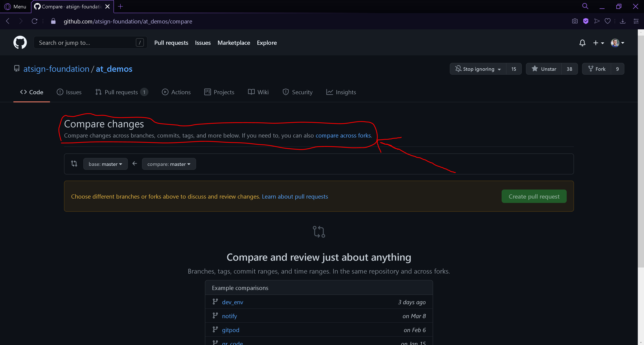
Task: Expand the base: master dropdown
Action: click(x=105, y=164)
